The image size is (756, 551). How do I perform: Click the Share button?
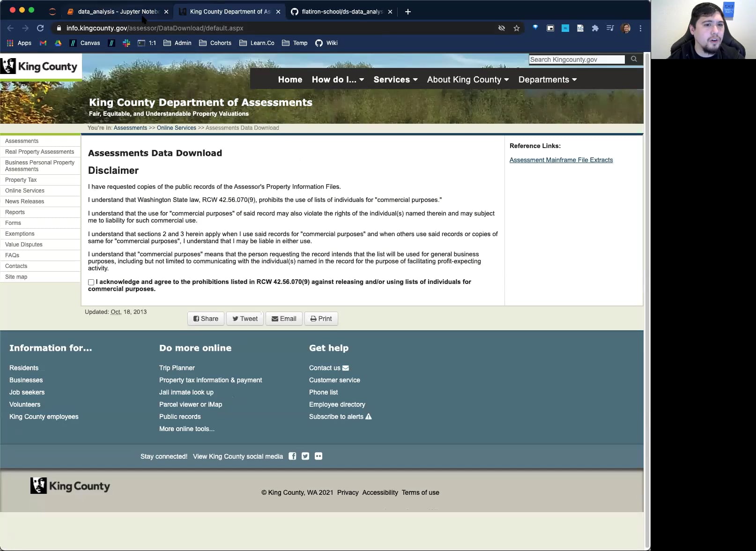(x=206, y=319)
